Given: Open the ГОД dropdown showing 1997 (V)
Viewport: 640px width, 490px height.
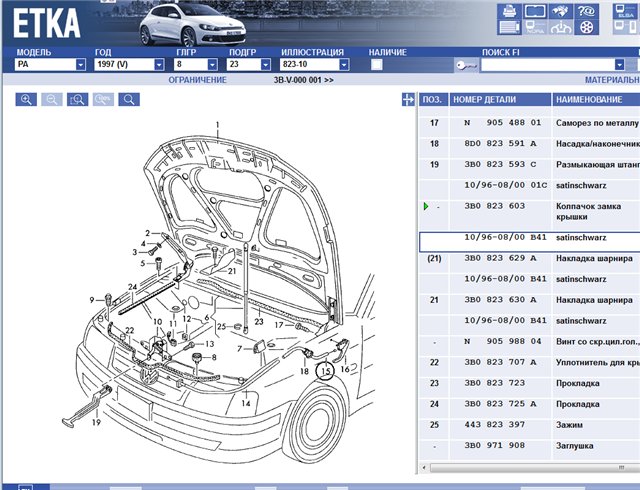Looking at the screenshot, I should click(129, 65).
